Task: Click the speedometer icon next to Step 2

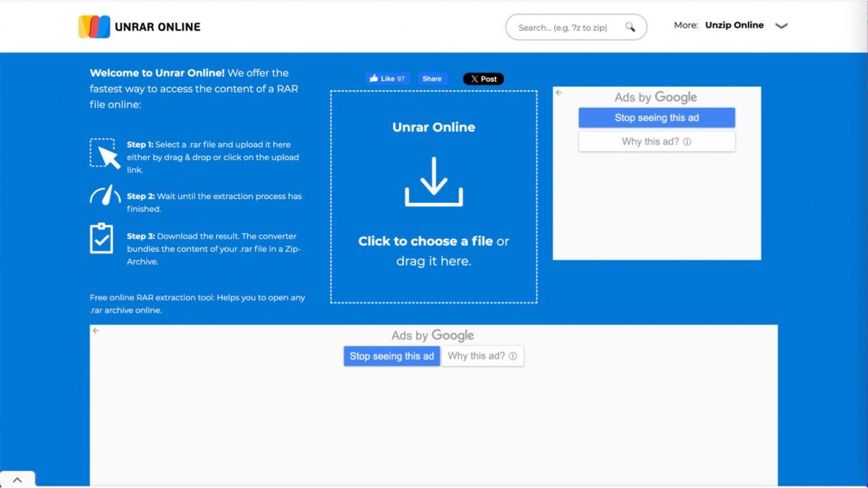Action: (x=105, y=195)
